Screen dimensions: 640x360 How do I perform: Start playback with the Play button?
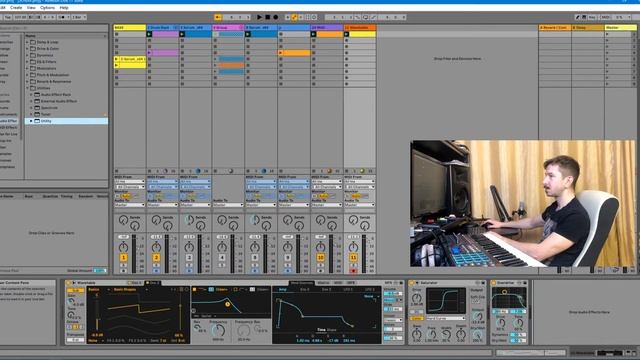(259, 17)
